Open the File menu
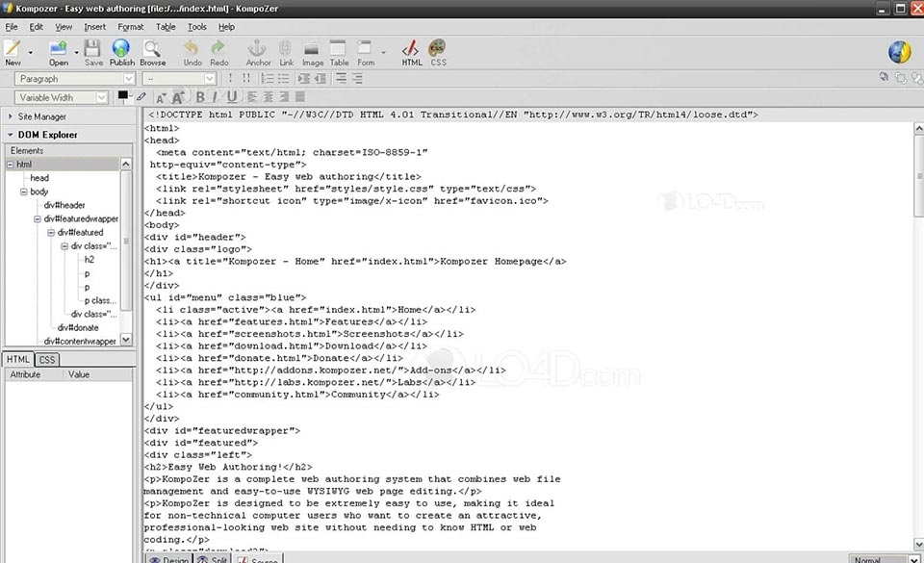Viewport: 924px width, 563px height. coord(12,27)
